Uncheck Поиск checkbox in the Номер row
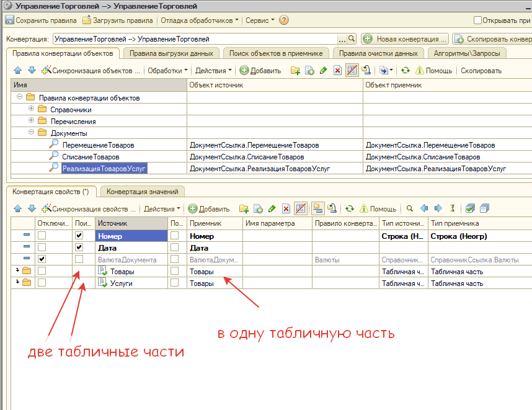This screenshot has height=410, width=532. click(79, 236)
